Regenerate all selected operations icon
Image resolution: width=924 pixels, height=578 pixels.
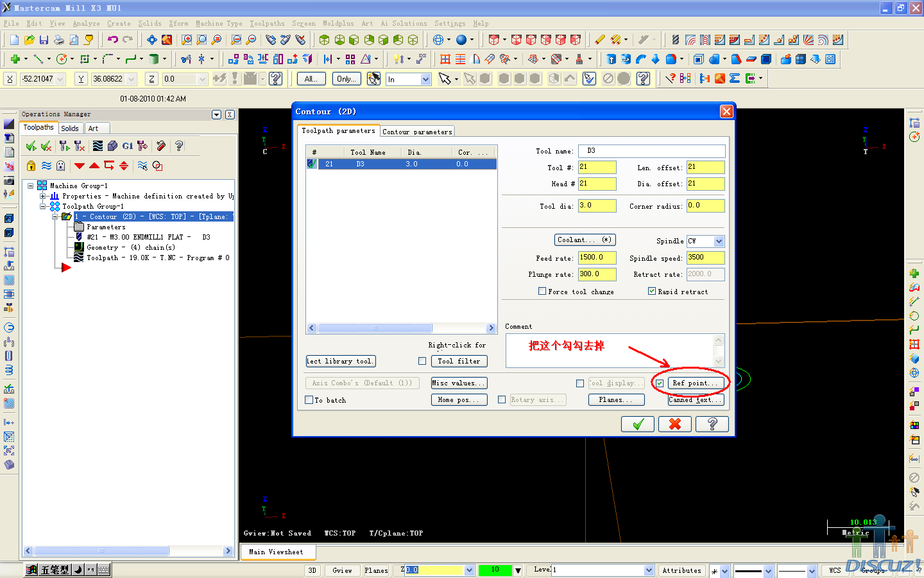click(64, 146)
